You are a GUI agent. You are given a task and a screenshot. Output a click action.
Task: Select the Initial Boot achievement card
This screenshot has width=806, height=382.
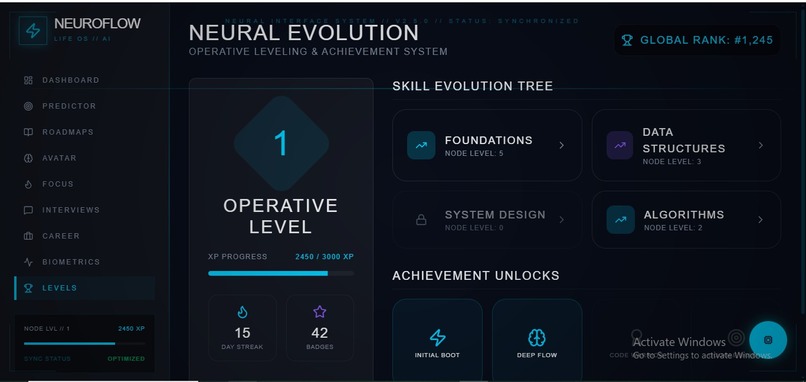437,340
